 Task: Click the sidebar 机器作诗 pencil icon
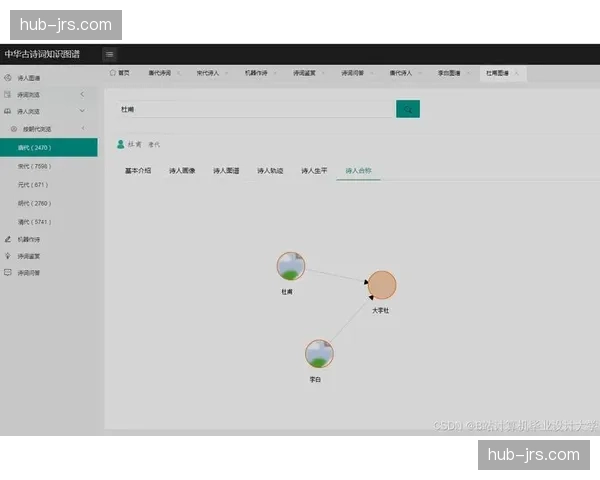tap(8, 239)
